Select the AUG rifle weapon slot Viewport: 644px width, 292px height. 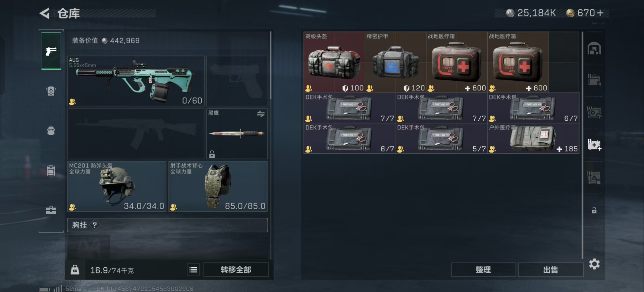pyautogui.click(x=136, y=81)
